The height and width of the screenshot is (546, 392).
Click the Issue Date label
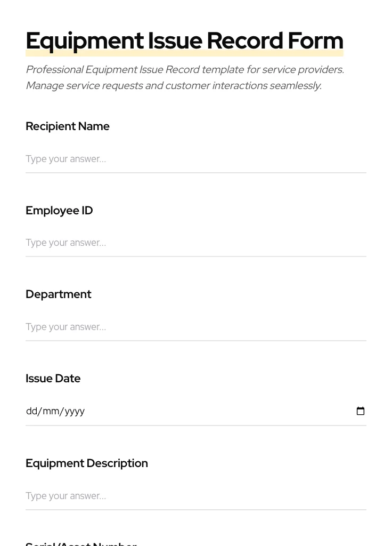[x=53, y=379]
